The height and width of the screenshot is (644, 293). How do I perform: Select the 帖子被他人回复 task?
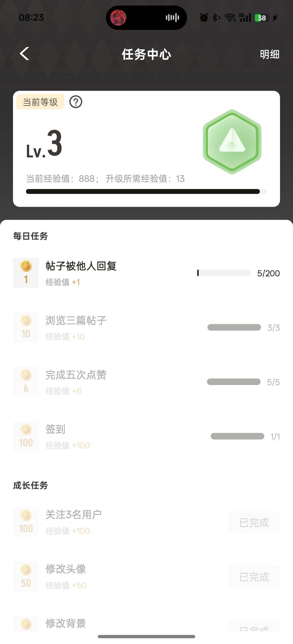pos(81,266)
